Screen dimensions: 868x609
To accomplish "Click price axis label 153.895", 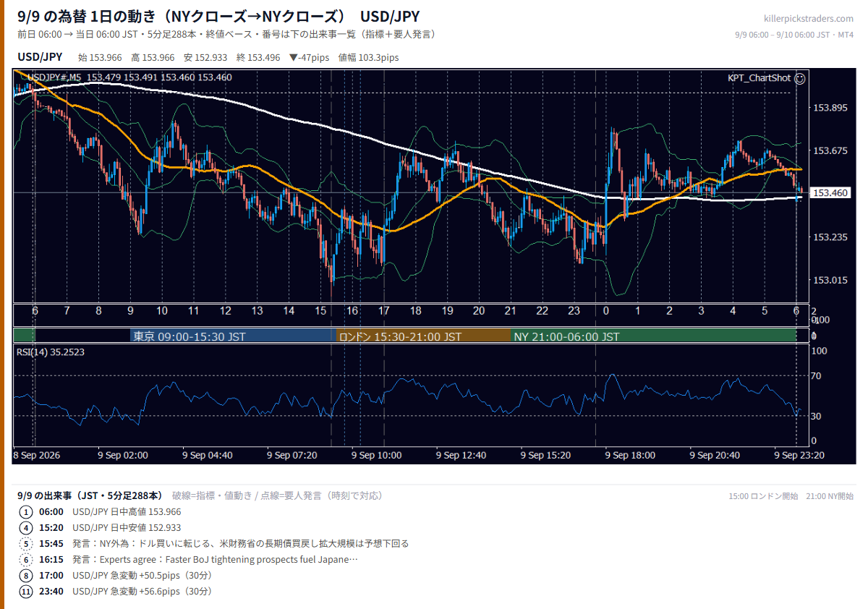I will (830, 108).
